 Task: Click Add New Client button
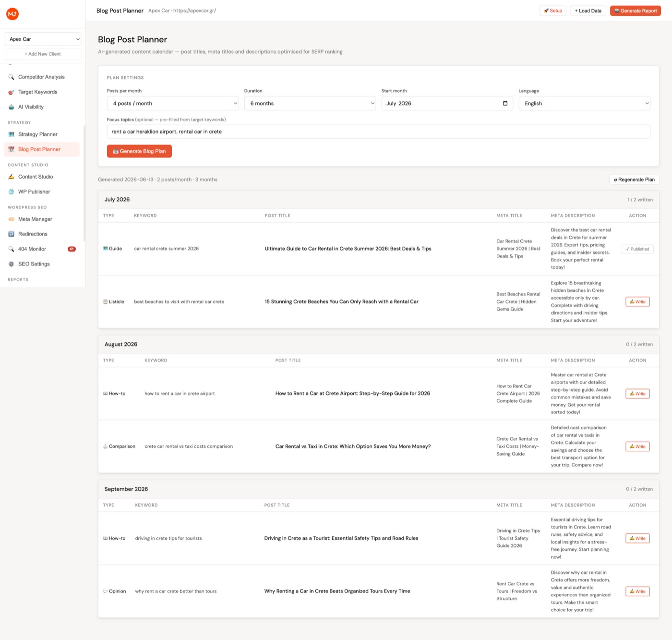click(x=42, y=54)
